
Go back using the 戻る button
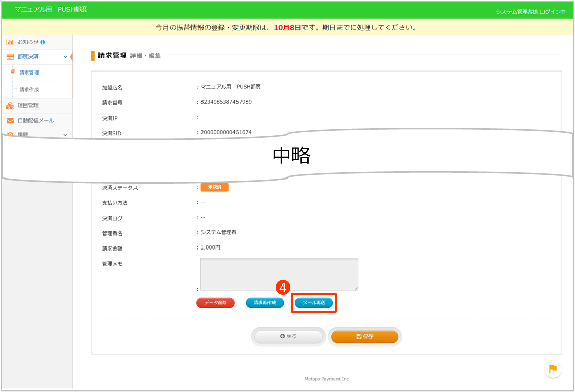point(288,336)
